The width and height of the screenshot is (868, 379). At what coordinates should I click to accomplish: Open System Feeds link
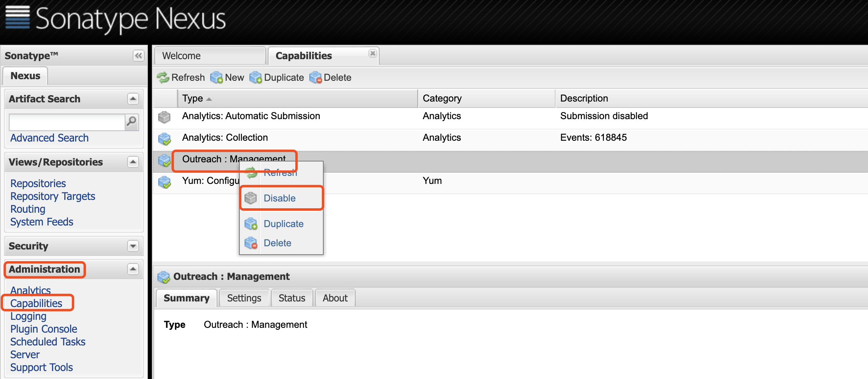tap(42, 222)
